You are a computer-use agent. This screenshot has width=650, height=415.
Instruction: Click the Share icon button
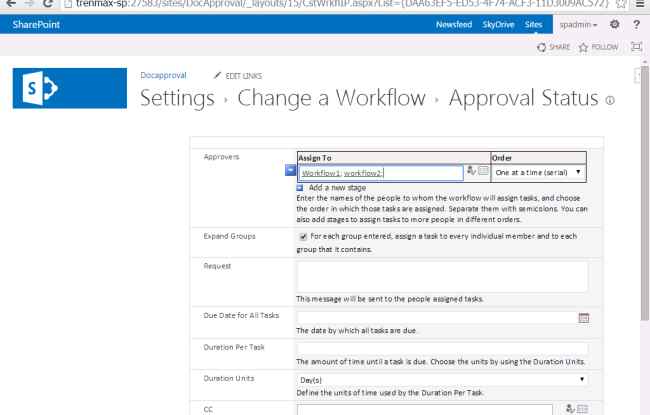pos(541,47)
